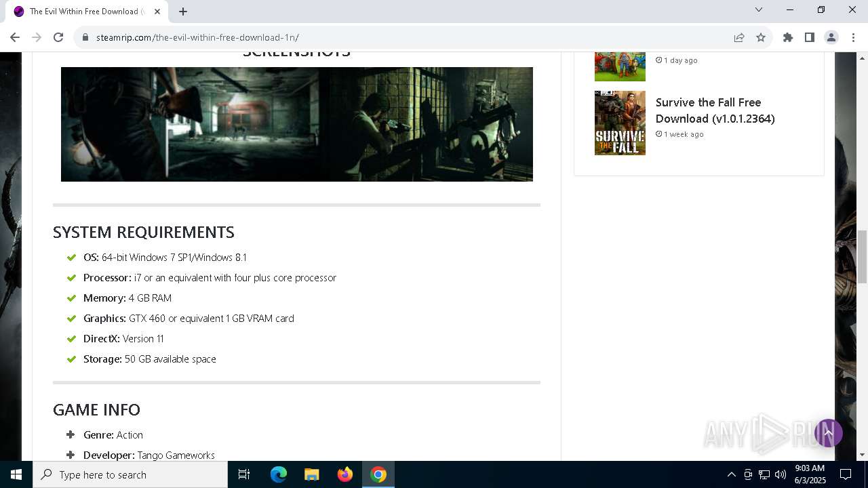Click the green checkmark beside OS
Viewport: 868px width, 488px height.
71,258
